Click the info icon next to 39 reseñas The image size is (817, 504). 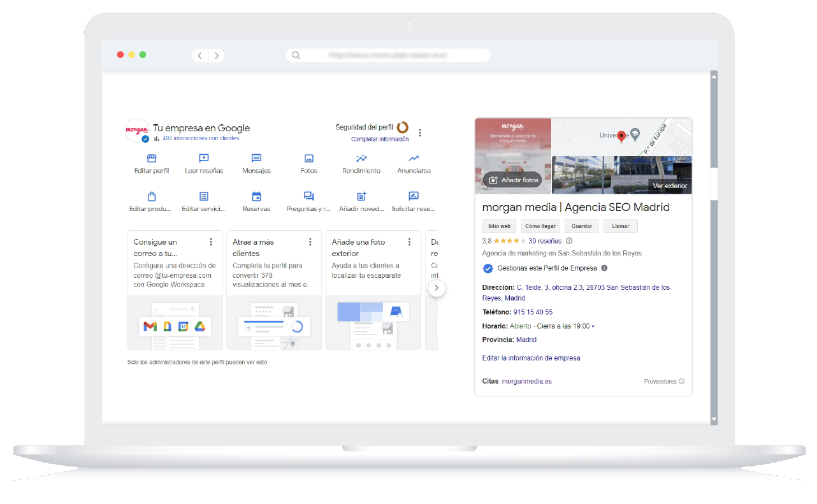pos(569,241)
